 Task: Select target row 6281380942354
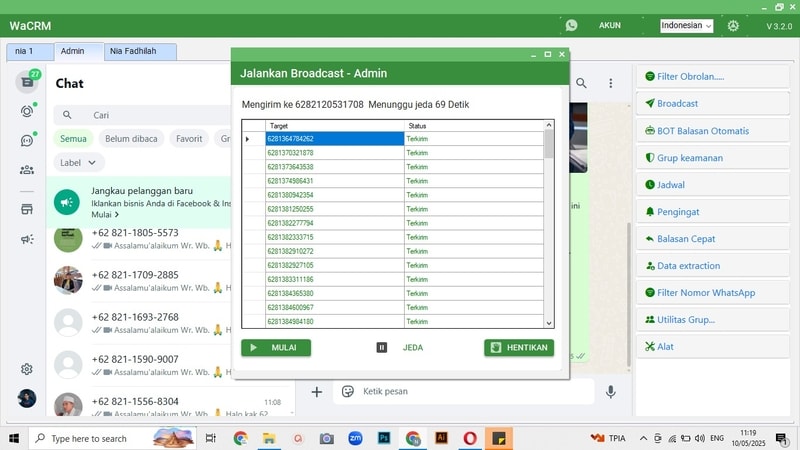point(335,195)
